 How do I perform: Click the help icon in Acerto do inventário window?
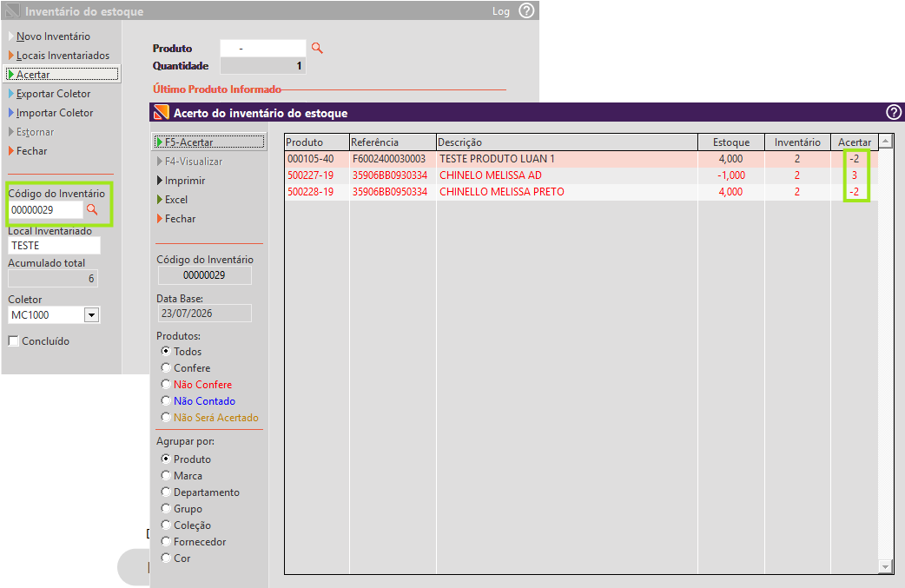point(894,112)
